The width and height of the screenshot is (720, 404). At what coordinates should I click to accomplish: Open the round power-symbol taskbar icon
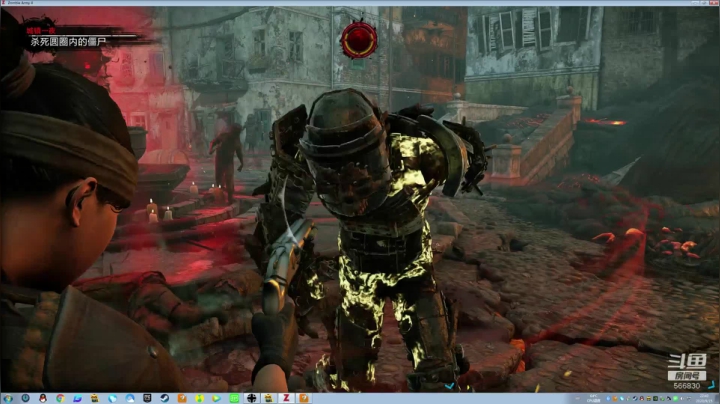point(25,398)
